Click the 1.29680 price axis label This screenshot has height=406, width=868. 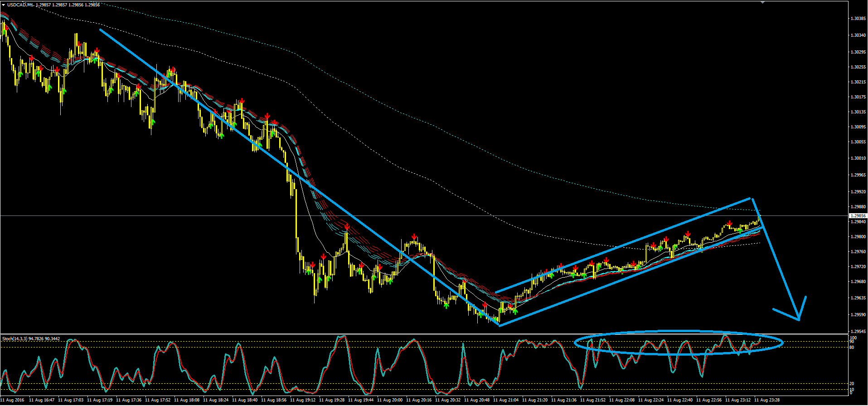click(x=858, y=281)
